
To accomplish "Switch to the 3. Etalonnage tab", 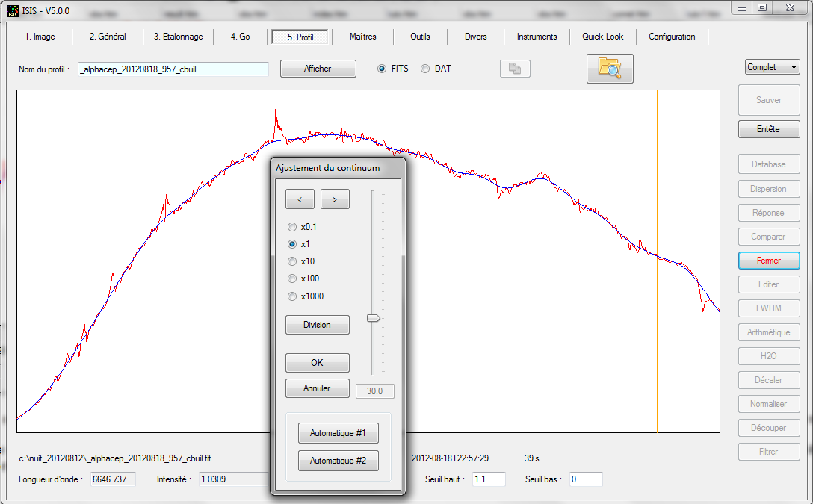I will point(178,37).
